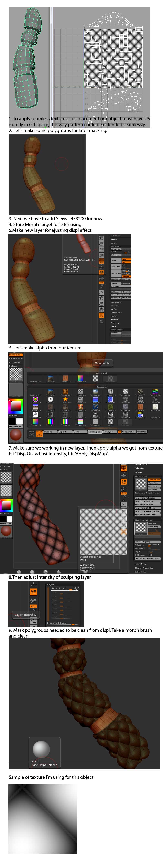
Task: Toggle the PolyF polyframe icon
Action: (x=101, y=315)
